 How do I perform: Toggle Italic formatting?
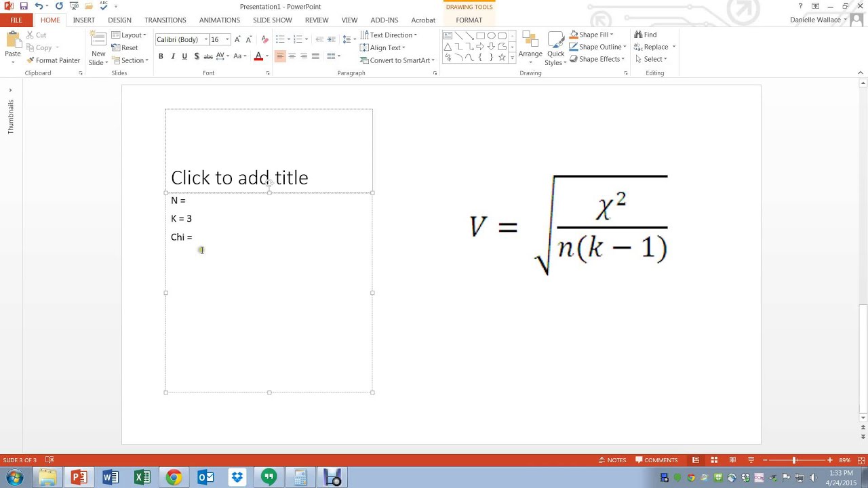(173, 56)
